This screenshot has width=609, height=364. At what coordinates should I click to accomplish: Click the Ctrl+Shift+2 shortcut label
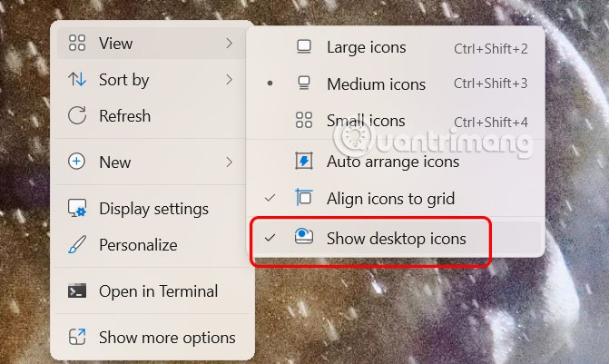490,47
